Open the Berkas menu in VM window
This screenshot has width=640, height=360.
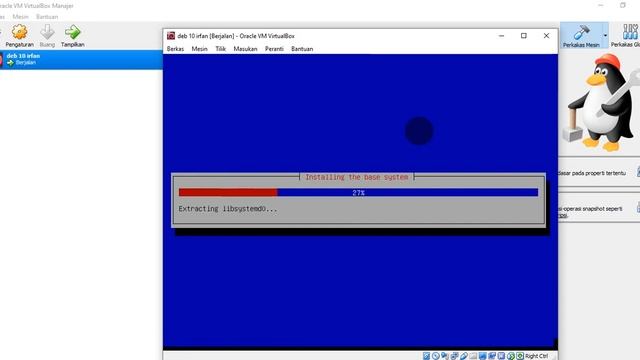coord(176,49)
